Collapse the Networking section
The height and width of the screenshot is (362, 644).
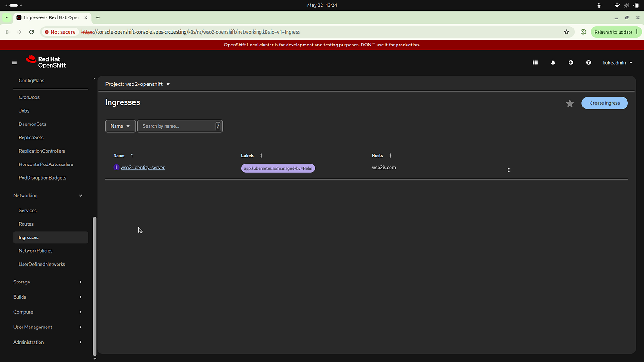coord(48,196)
